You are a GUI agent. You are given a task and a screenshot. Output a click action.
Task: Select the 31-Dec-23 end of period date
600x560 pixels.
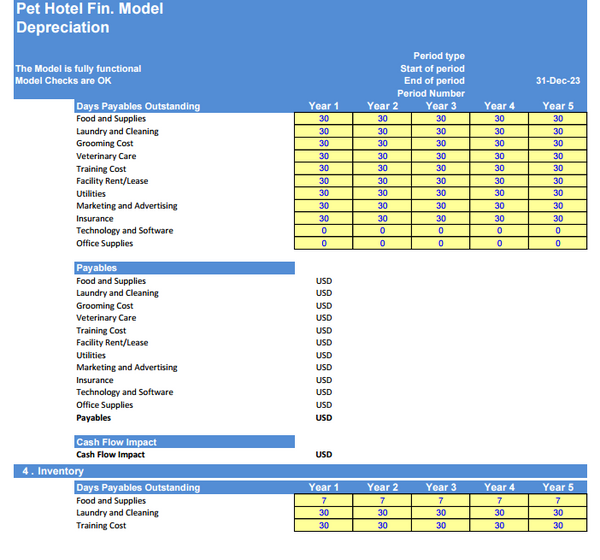tap(557, 81)
